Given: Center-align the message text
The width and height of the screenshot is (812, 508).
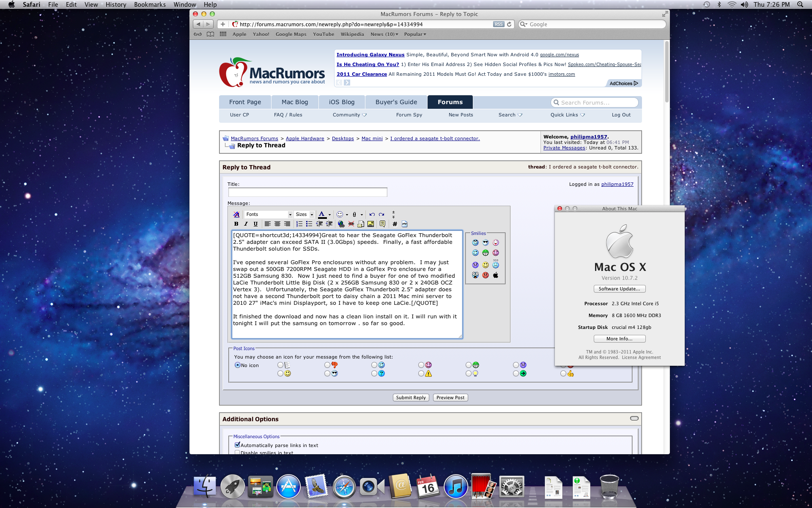Looking at the screenshot, I should [x=277, y=224].
